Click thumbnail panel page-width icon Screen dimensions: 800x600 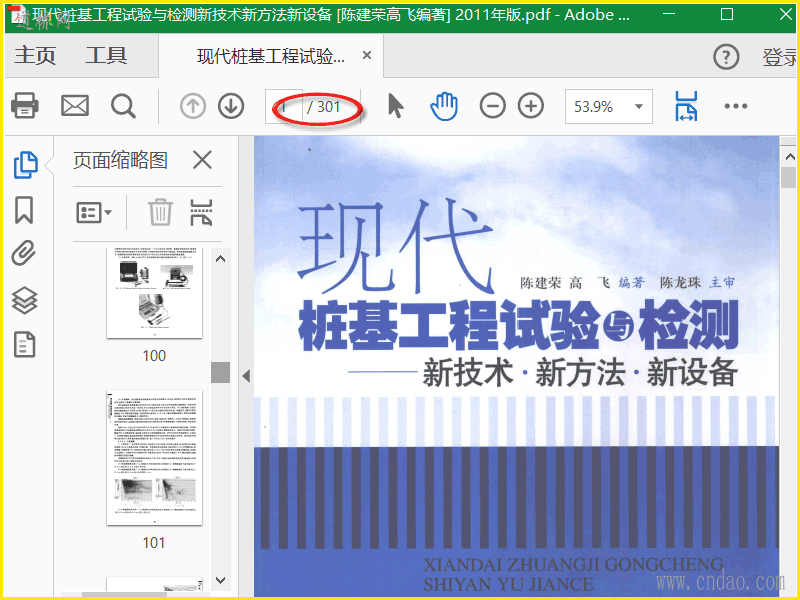click(201, 212)
